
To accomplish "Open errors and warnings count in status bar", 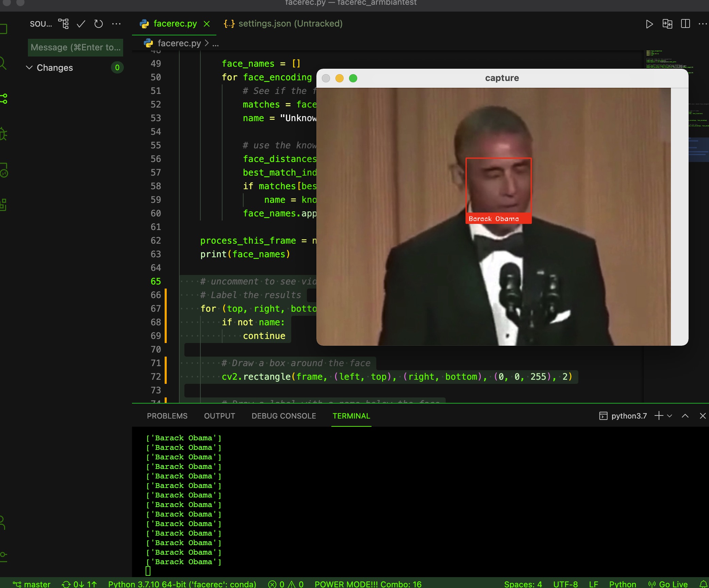I will [x=286, y=584].
